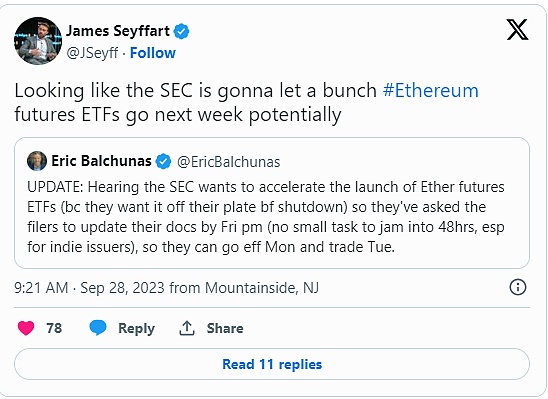Click James Seyffart's verified badge
This screenshot has height=399, width=548.
click(x=182, y=31)
